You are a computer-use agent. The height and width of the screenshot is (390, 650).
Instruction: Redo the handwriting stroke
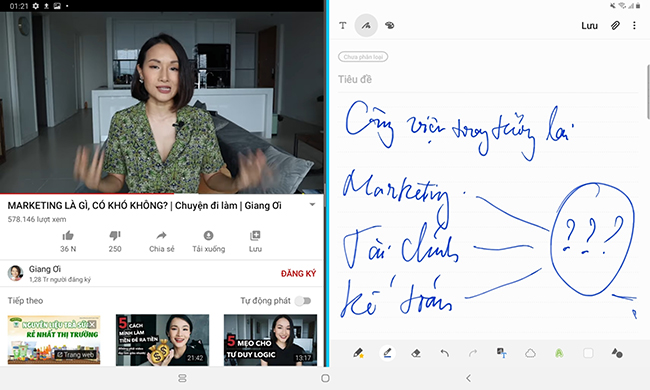pyautogui.click(x=473, y=353)
